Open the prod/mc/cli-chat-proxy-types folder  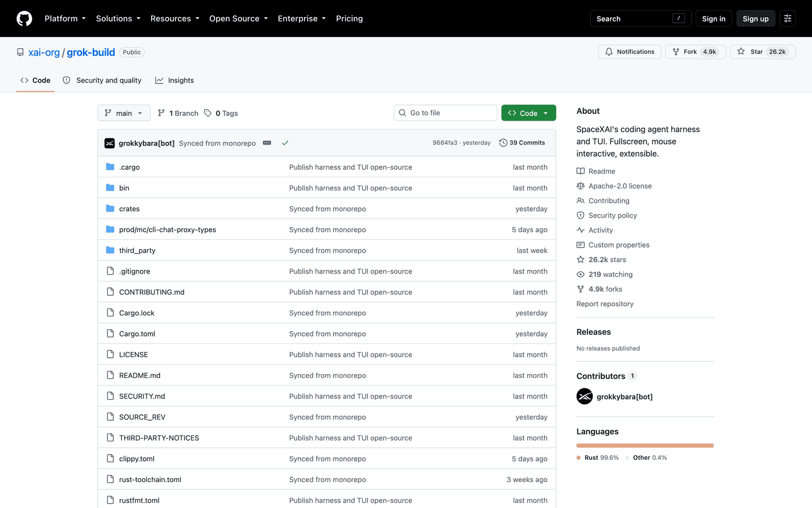click(168, 230)
